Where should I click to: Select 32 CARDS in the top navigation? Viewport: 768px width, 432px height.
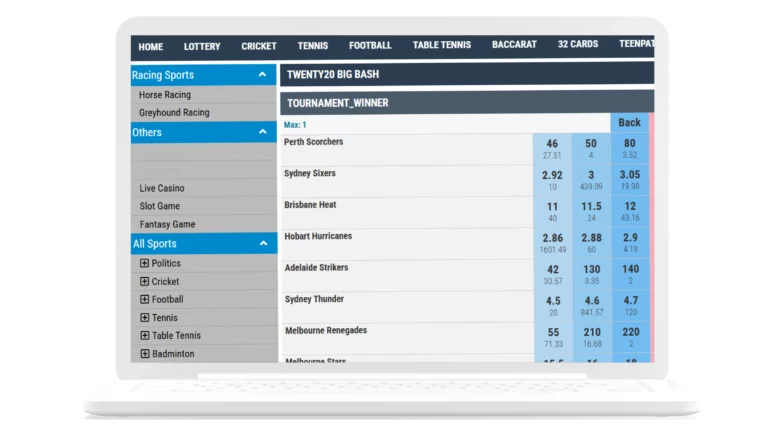click(x=577, y=44)
